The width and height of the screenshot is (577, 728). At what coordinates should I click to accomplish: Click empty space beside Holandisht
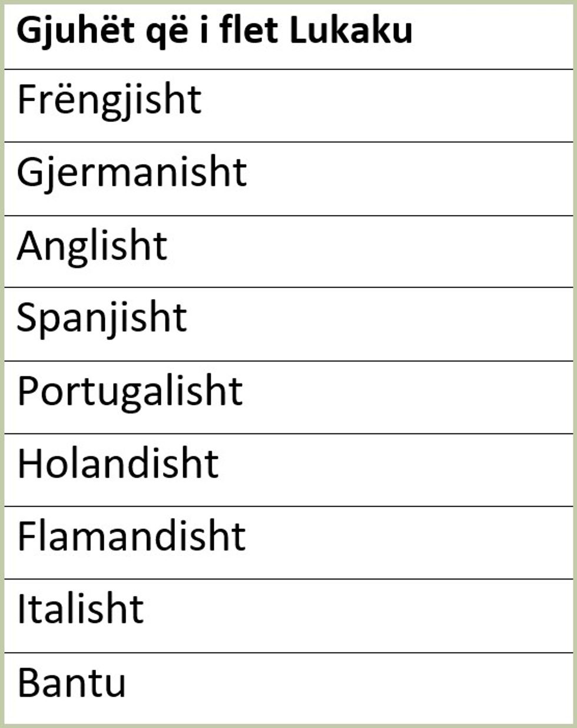[x=394, y=464]
